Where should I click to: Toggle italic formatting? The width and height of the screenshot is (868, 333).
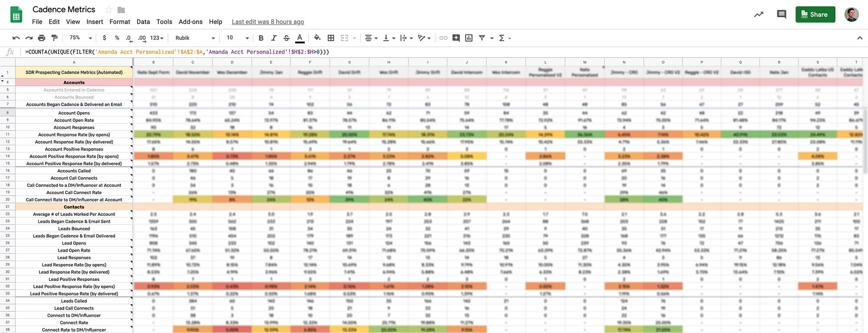pyautogui.click(x=273, y=38)
